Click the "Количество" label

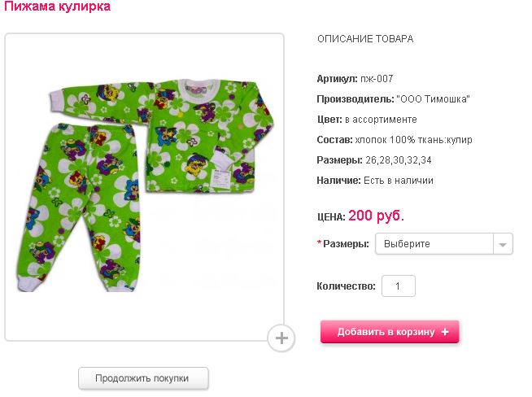346,286
